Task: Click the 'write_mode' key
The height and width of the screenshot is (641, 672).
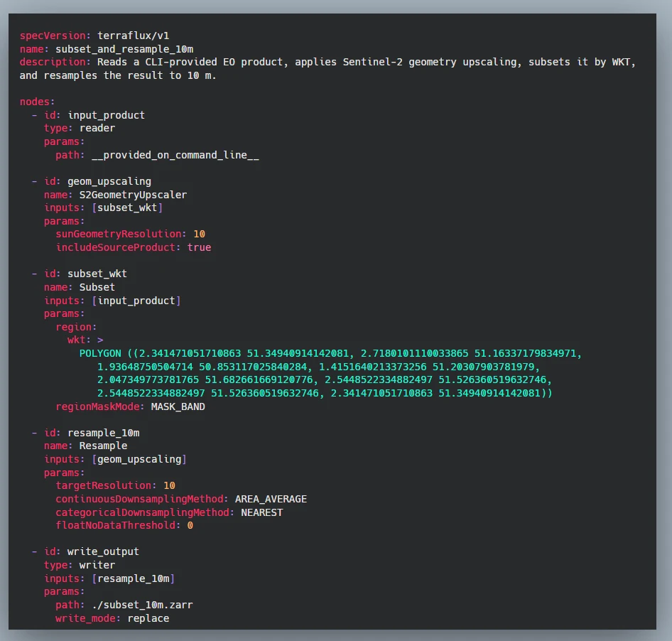Action: point(85,619)
